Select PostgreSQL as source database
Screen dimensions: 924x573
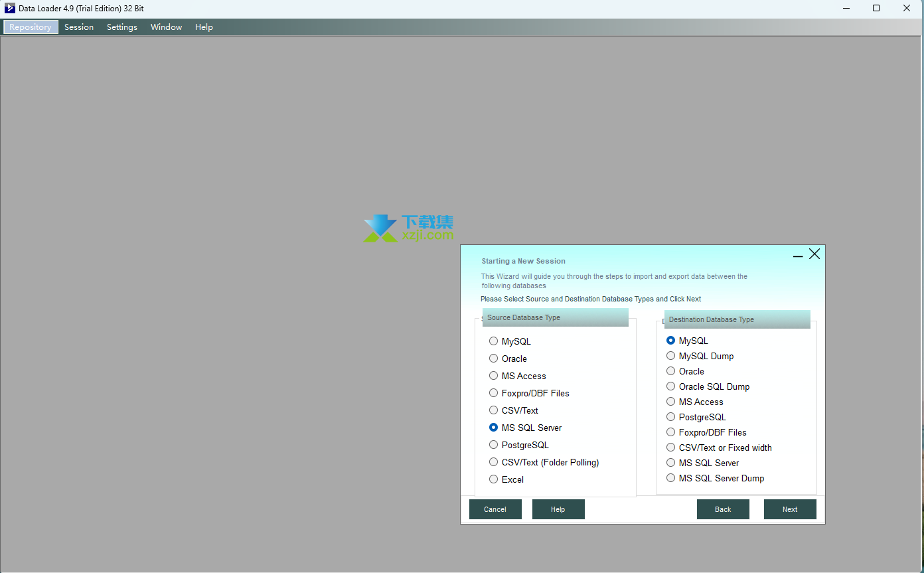(x=518, y=445)
